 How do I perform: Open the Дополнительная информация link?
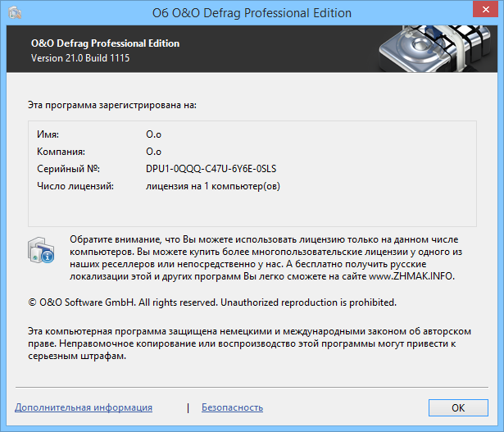point(84,407)
